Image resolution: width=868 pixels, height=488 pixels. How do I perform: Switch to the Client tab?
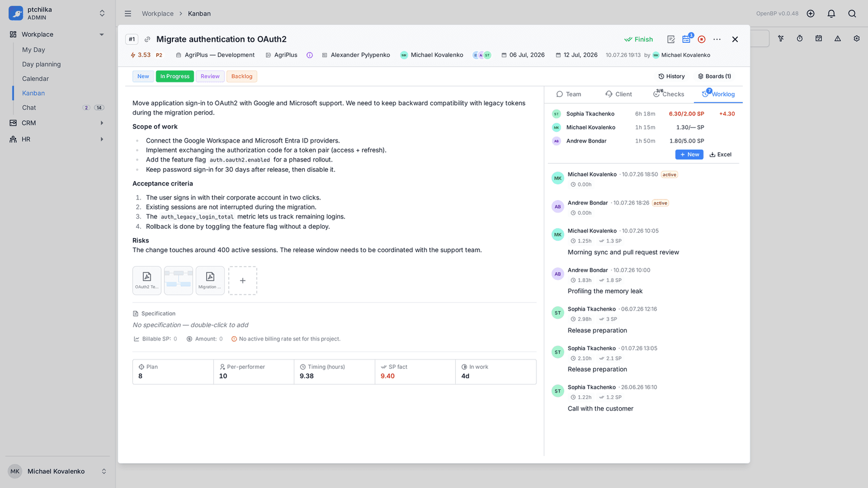click(x=618, y=94)
